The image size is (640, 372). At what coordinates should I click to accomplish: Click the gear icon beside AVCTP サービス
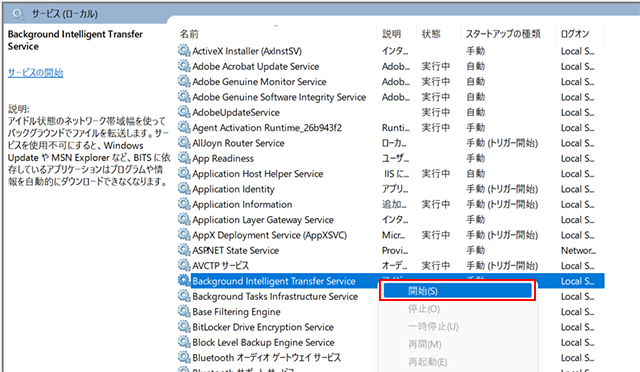point(184,265)
